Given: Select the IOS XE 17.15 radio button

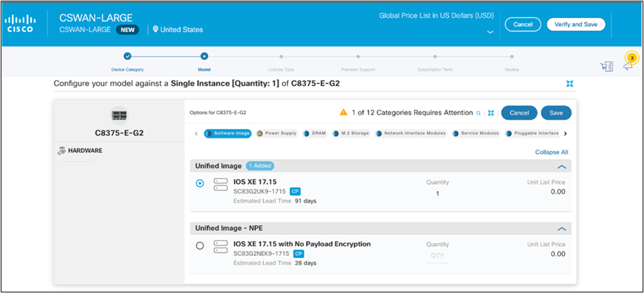Looking at the screenshot, I should coord(200,184).
